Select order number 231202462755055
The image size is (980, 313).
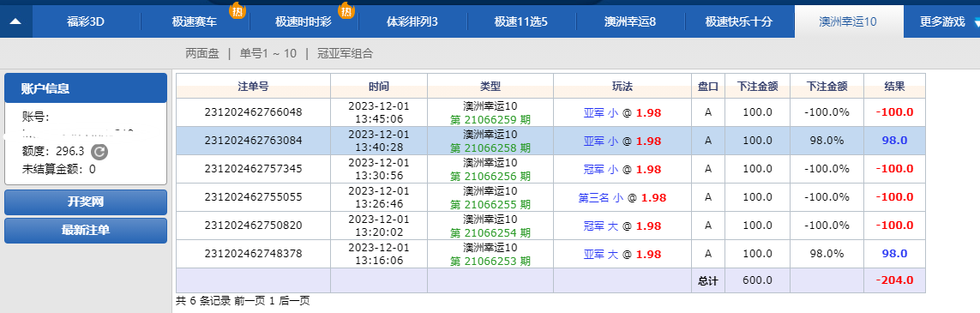coord(253,196)
